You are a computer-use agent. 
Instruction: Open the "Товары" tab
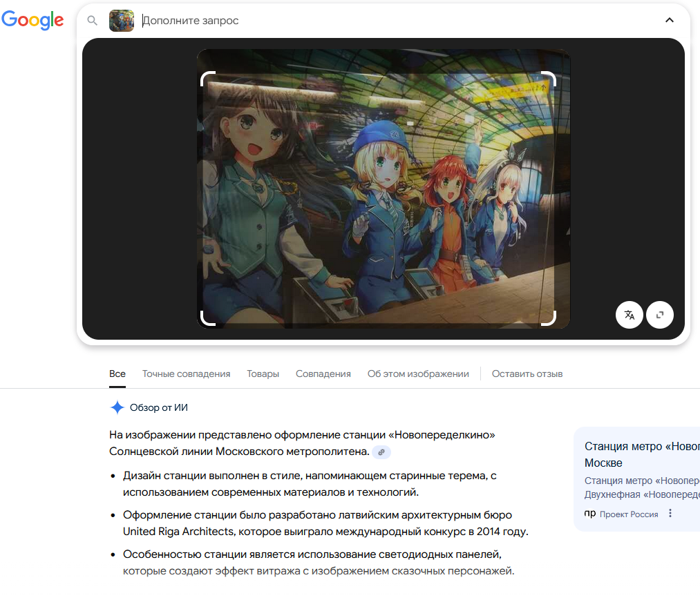point(263,374)
